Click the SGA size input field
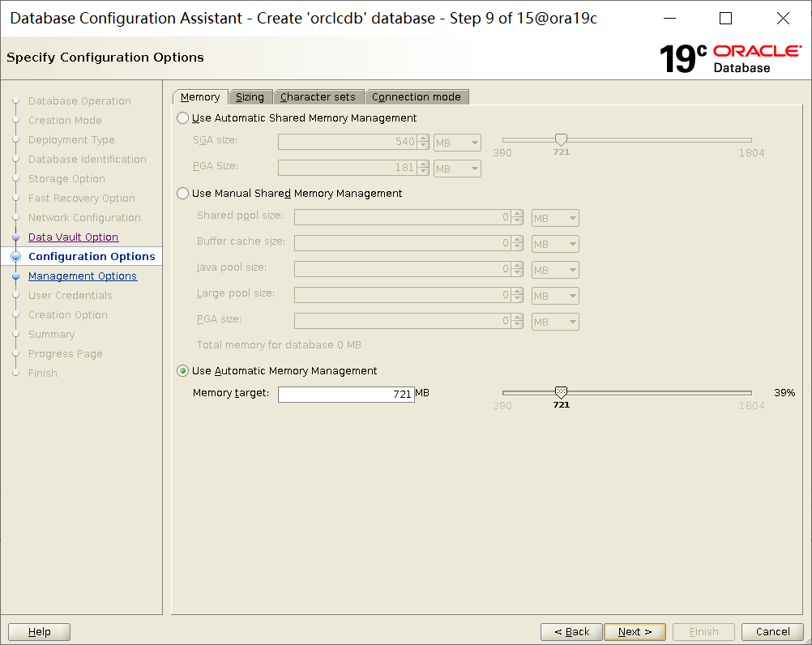The width and height of the screenshot is (812, 645). coord(348,142)
